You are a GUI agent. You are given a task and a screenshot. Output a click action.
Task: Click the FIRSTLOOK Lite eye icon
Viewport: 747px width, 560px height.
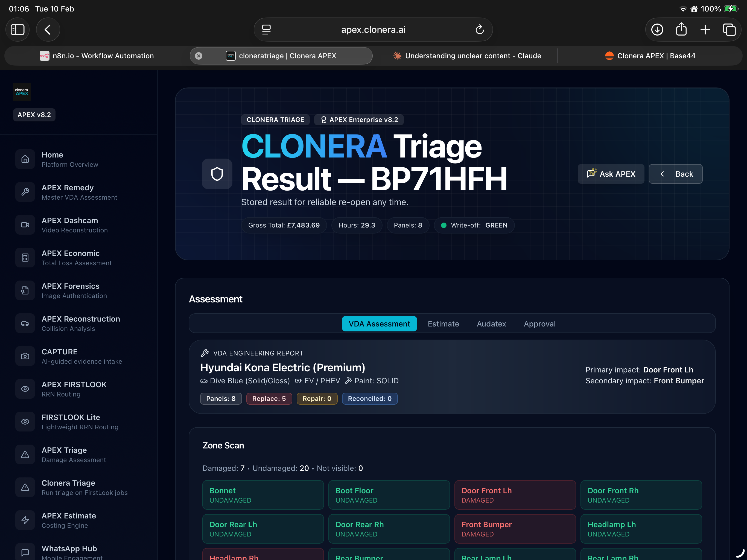25,421
